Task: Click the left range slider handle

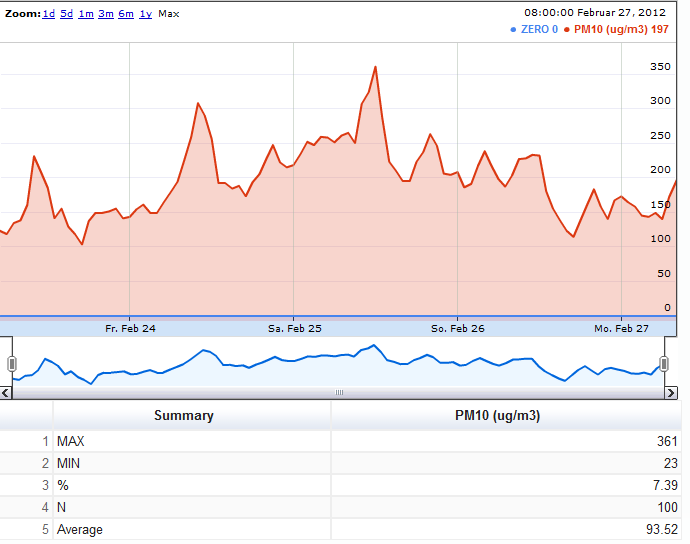Action: coord(12,364)
